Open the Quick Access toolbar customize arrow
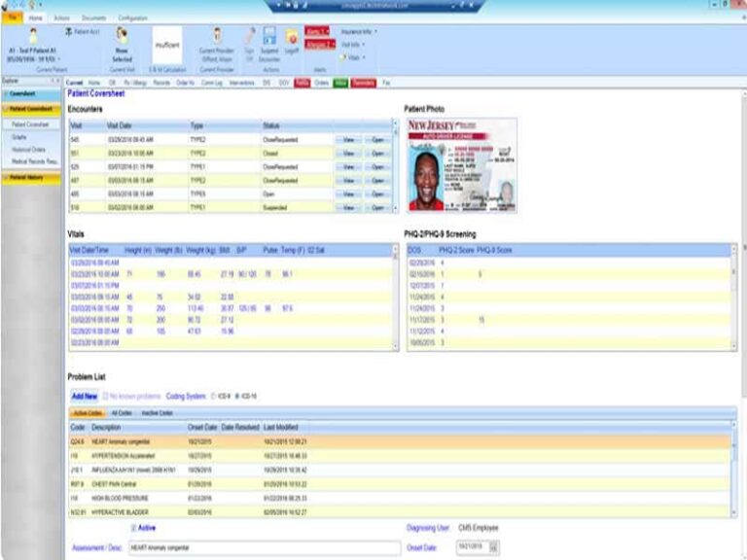The height and width of the screenshot is (560, 747). pos(42,5)
